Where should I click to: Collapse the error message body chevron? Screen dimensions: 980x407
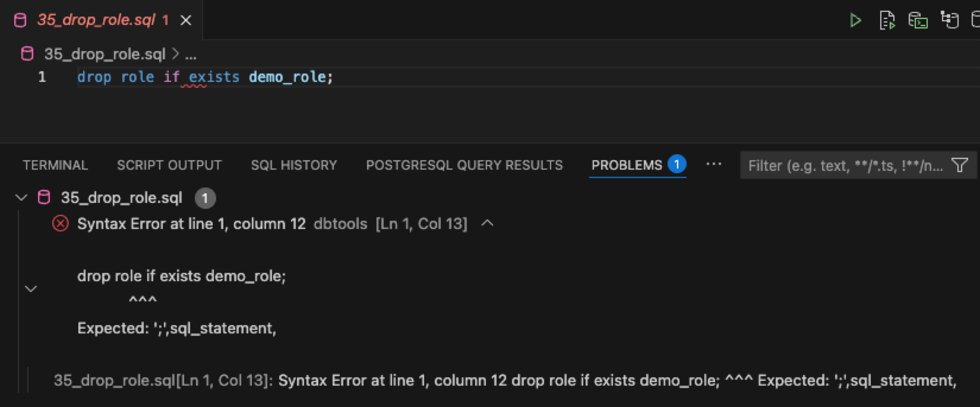click(31, 289)
